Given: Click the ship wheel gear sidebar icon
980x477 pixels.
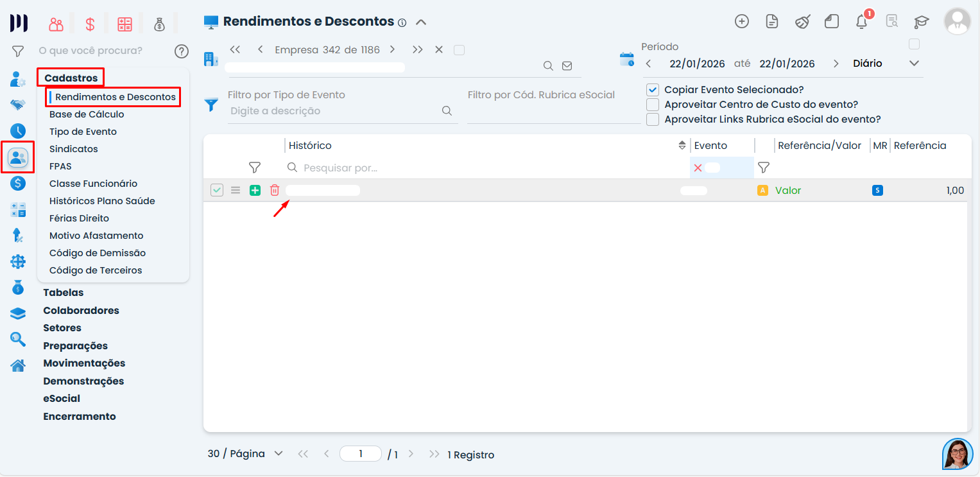Looking at the screenshot, I should [x=18, y=262].
